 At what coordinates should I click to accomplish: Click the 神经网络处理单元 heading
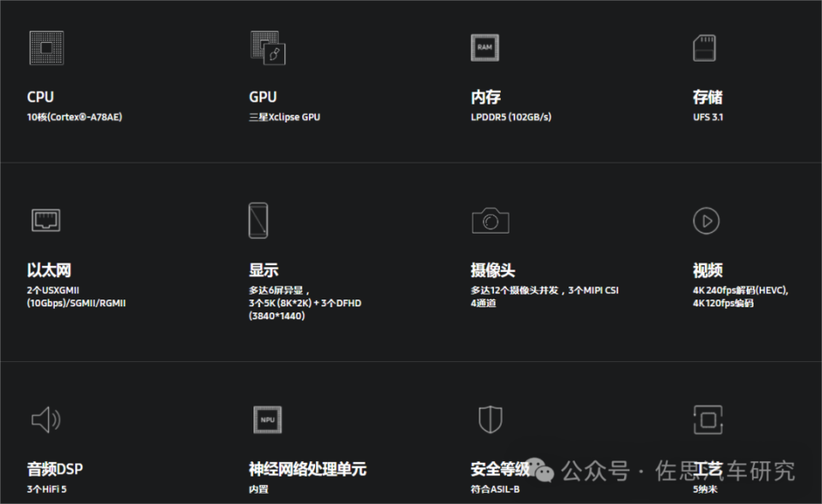[307, 470]
